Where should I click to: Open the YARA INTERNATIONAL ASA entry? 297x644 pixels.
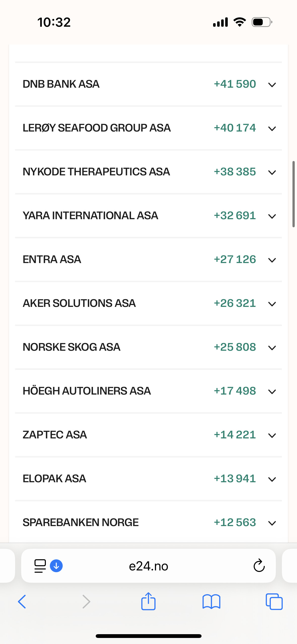pyautogui.click(x=90, y=216)
